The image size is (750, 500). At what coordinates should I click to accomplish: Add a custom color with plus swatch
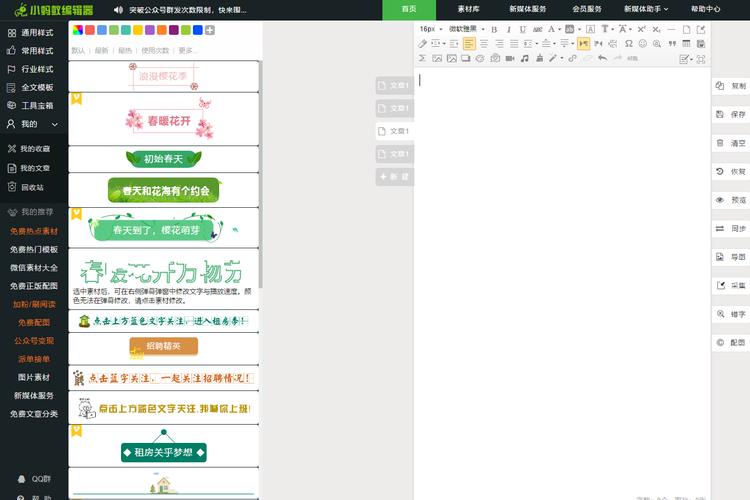click(x=210, y=30)
